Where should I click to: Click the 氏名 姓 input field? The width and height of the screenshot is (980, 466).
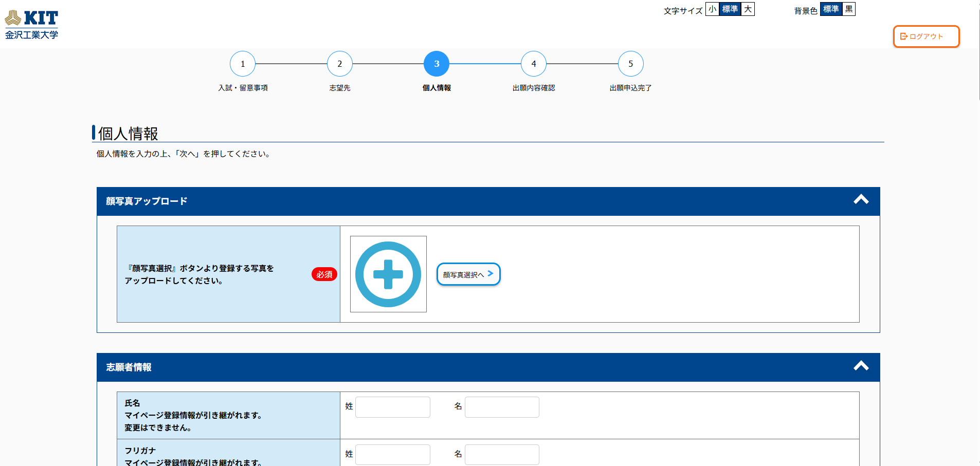click(393, 407)
